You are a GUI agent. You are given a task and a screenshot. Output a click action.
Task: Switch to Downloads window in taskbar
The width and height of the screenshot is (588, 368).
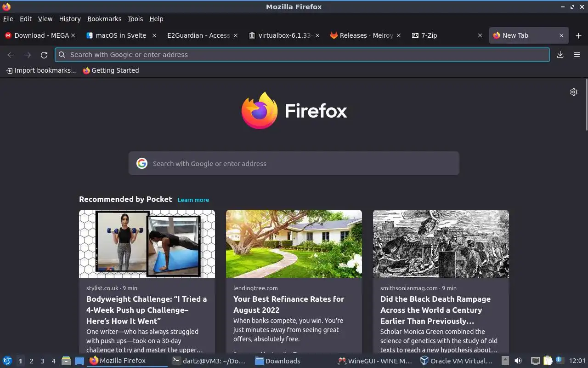293,361
